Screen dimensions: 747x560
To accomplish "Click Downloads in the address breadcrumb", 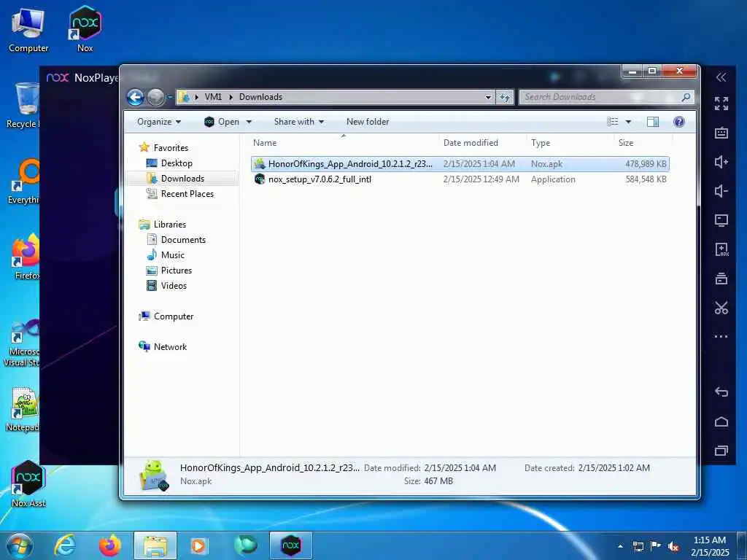I will pyautogui.click(x=260, y=97).
